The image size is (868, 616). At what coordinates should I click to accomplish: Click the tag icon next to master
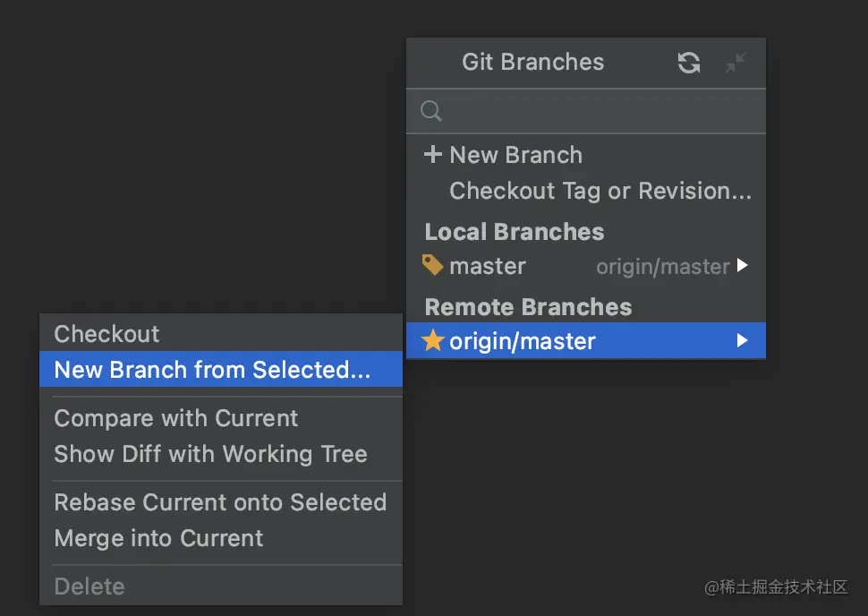tap(433, 266)
